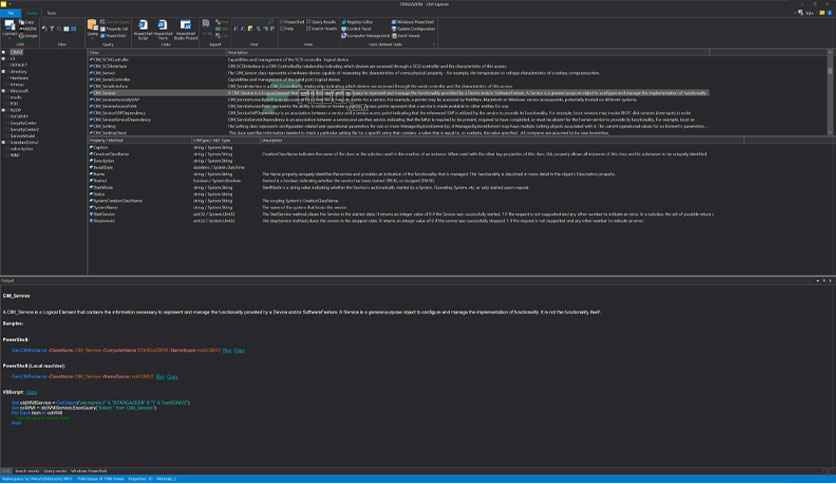Click the class list vertical scrollbar
The height and width of the screenshot is (484, 836).
830,92
